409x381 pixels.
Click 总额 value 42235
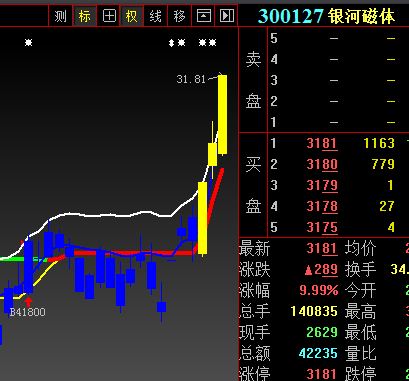[x=318, y=353]
